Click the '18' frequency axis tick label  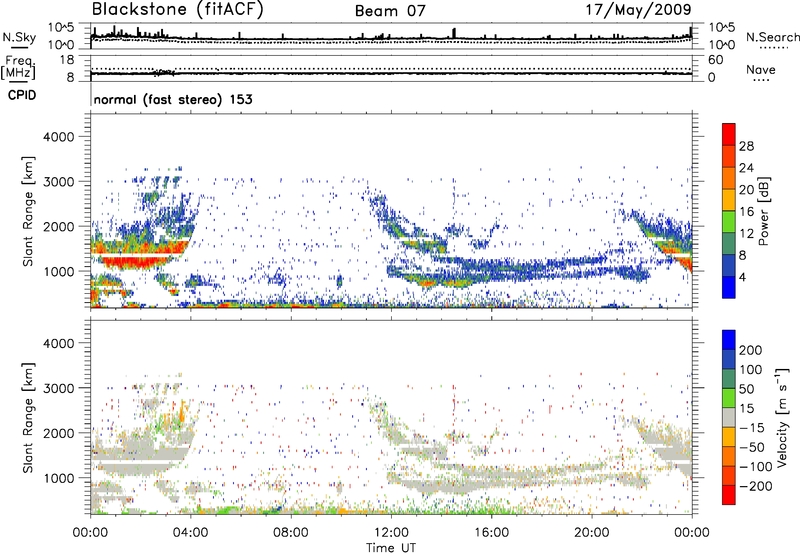pos(67,60)
